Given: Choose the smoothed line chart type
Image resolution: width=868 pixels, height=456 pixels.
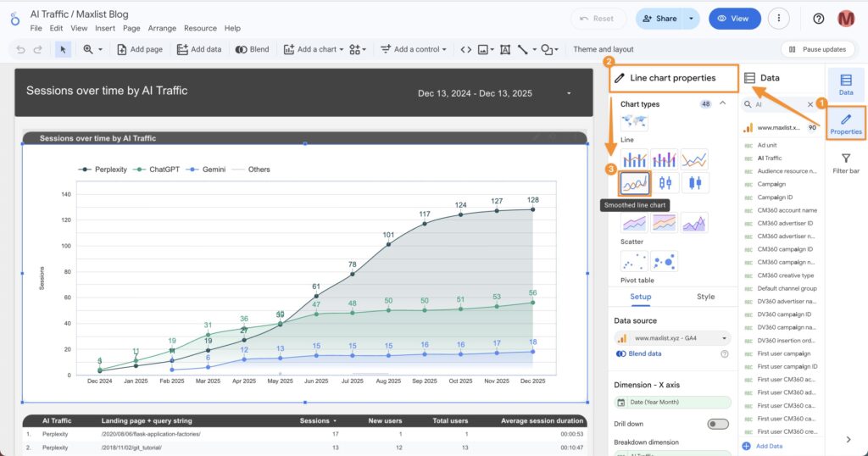Looking at the screenshot, I should click(634, 183).
